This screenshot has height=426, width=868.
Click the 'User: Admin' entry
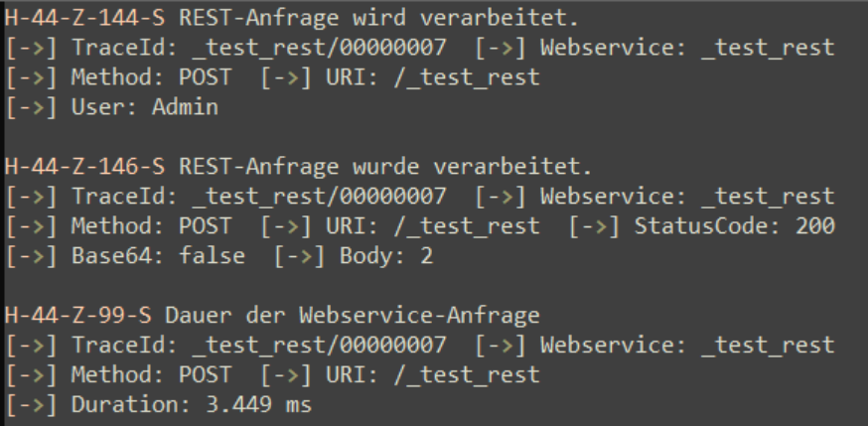[x=145, y=107]
